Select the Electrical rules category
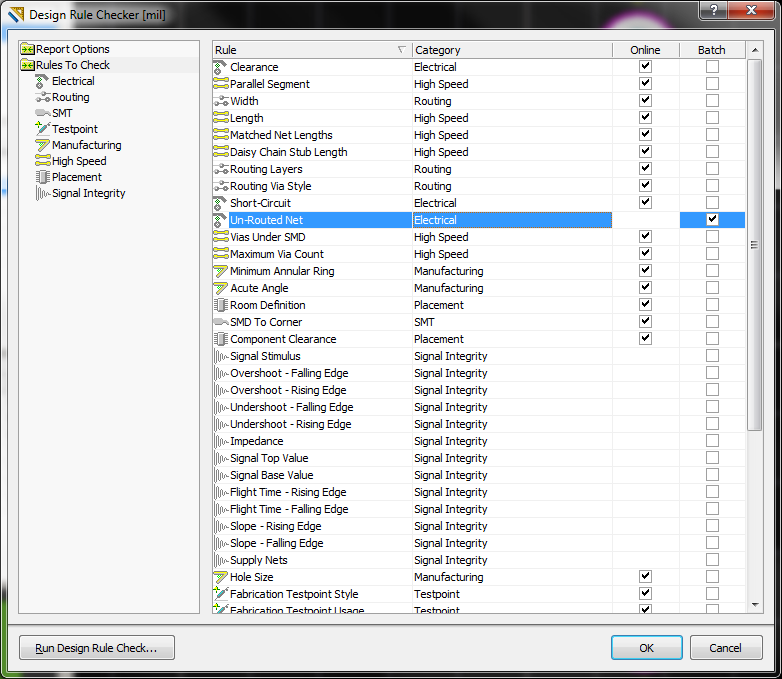Viewport: 782px width, 679px height. [73, 81]
